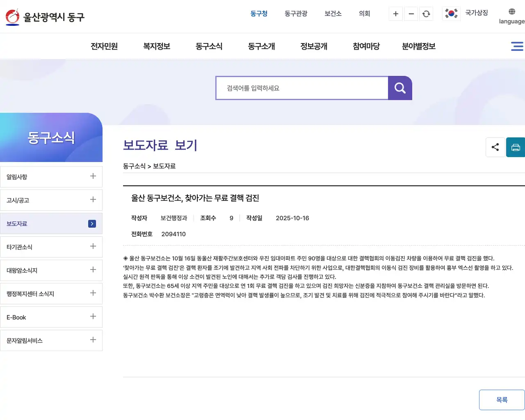This screenshot has height=420, width=525.
Task: Click article title 울산 동구보건소, 찾아가는 무료 결핵 검진
Action: pos(195,198)
